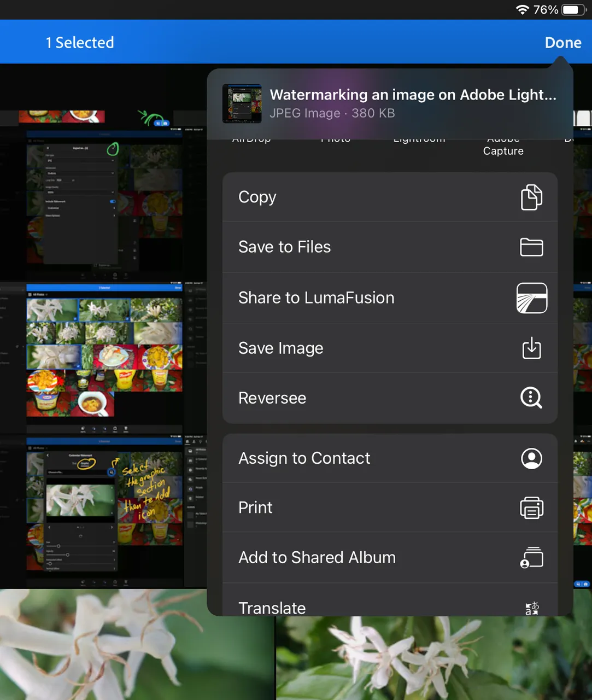Viewport: 592px width, 700px height.
Task: Tap 'JPEG Image · 380 KB' subtitle
Action: (332, 113)
